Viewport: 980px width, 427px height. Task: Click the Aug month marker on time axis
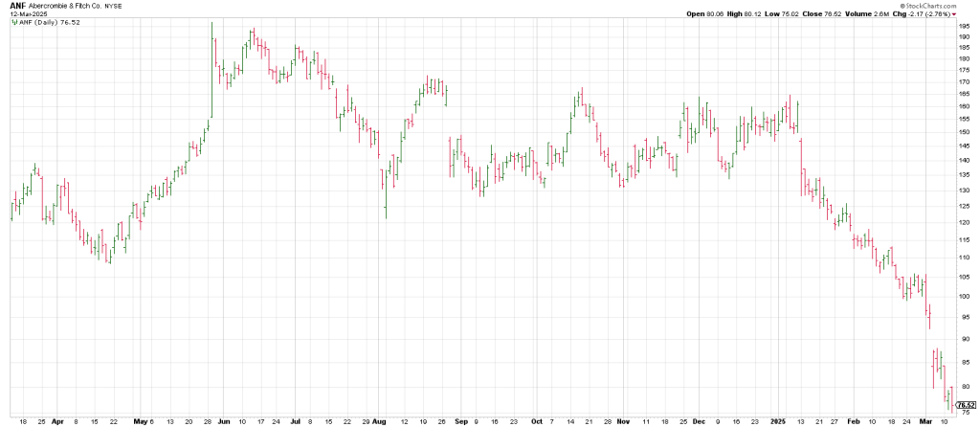(378, 420)
